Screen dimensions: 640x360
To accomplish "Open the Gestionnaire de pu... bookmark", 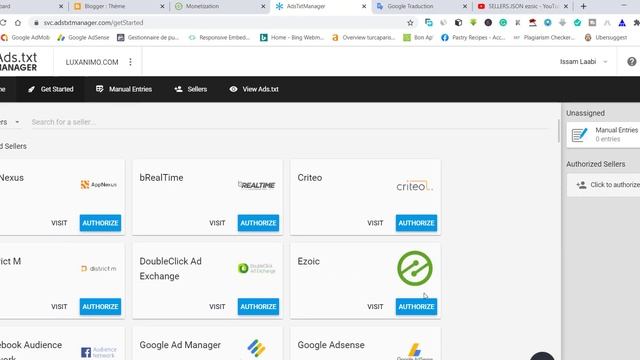I will click(148, 38).
